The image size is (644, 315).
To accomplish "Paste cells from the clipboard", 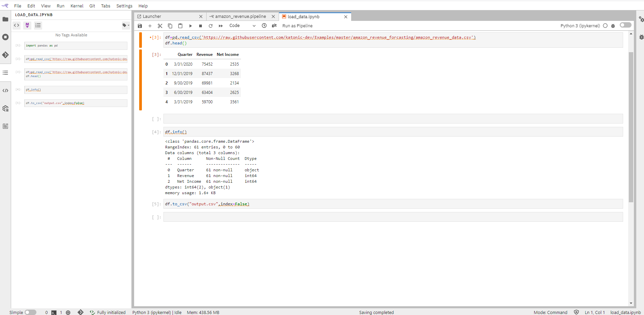I will [180, 26].
